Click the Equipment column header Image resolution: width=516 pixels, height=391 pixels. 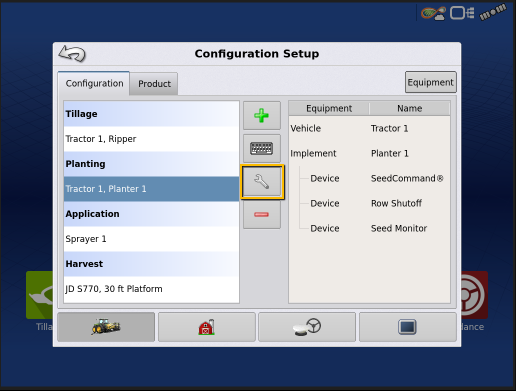tap(329, 108)
